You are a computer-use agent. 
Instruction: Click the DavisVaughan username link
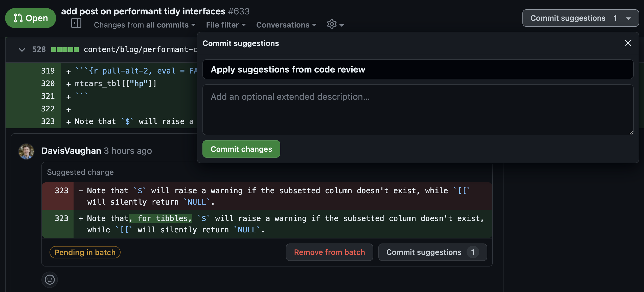pos(71,151)
